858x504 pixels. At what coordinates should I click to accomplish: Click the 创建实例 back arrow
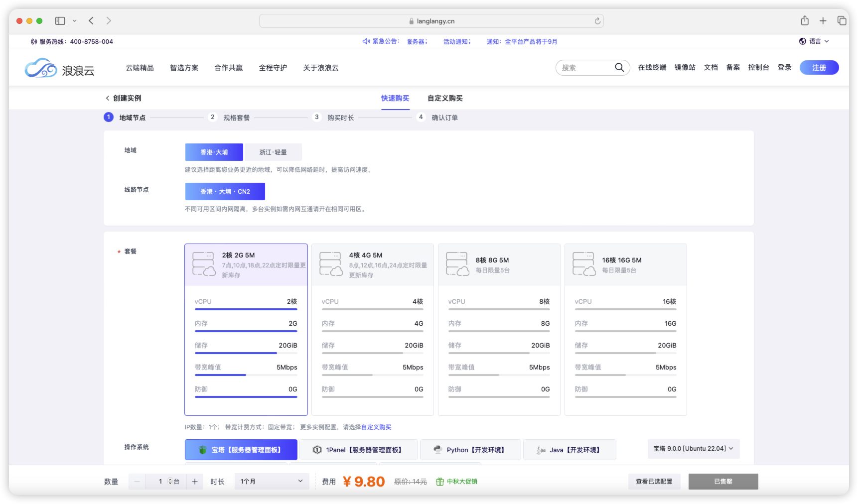tap(107, 98)
